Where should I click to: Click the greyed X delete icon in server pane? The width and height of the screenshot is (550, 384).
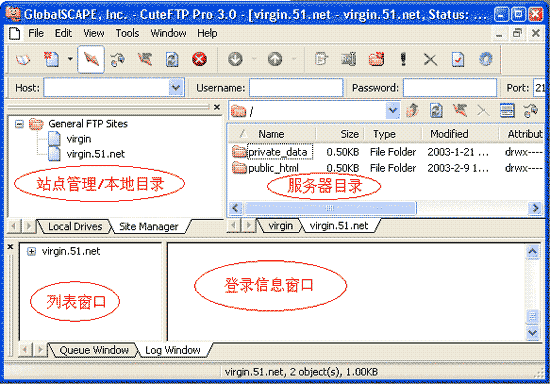point(483,111)
